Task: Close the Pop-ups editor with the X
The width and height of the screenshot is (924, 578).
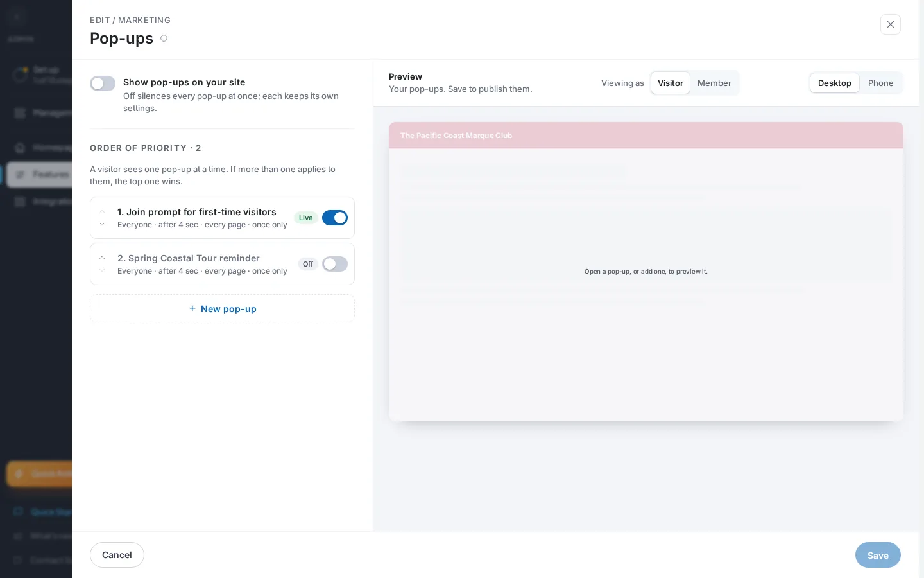Action: tap(890, 24)
